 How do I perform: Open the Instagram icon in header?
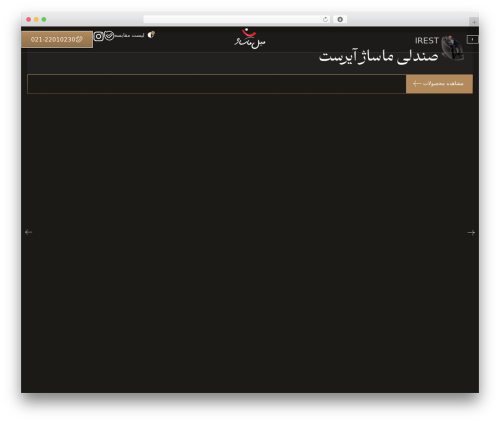tap(98, 36)
